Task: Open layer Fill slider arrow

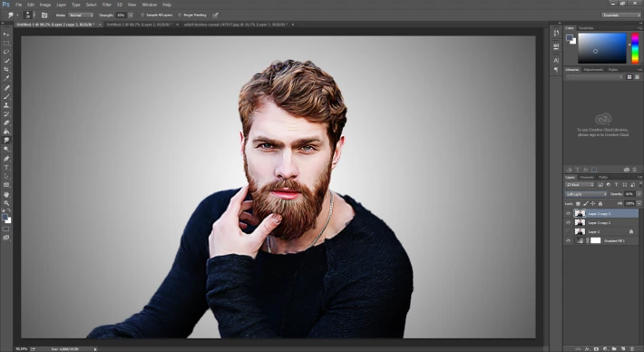Action: click(639, 203)
